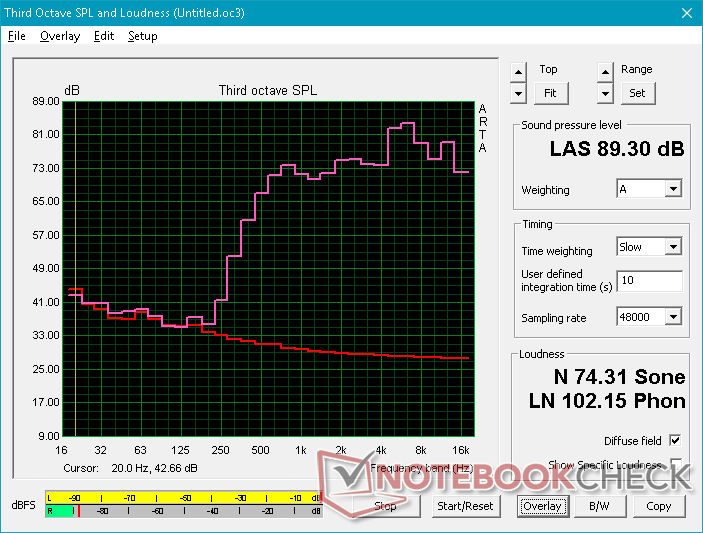Viewport: 703px width, 533px height.
Task: Open the Edit menu
Action: coord(104,36)
